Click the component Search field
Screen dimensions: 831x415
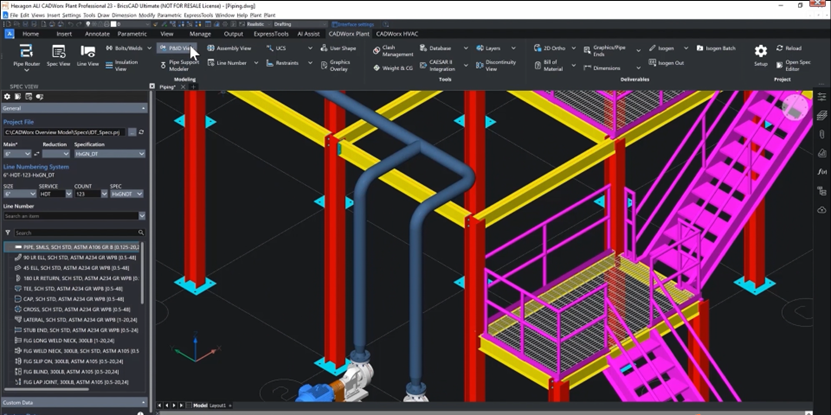[78, 233]
